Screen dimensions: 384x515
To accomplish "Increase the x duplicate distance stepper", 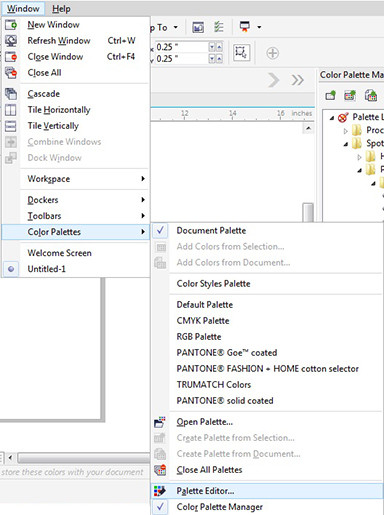I will (219, 47).
